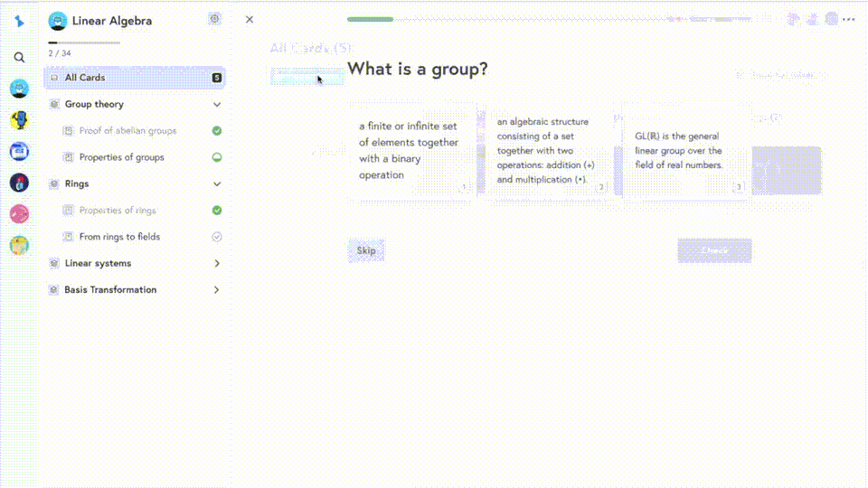
Task: Click the From rings to fields page icon
Action: 68,237
